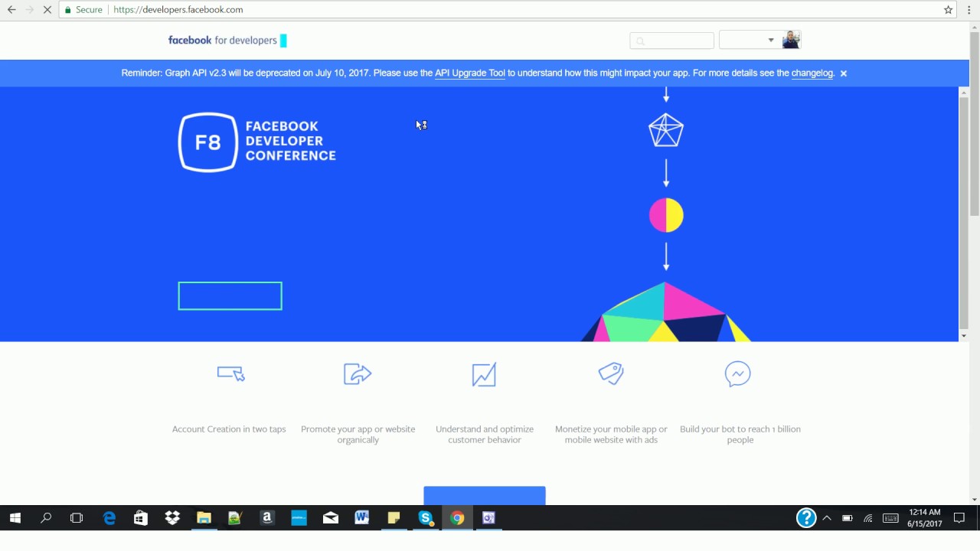Viewport: 980px width, 551px height.
Task: Open the API Upgrade Tool link
Action: [470, 73]
